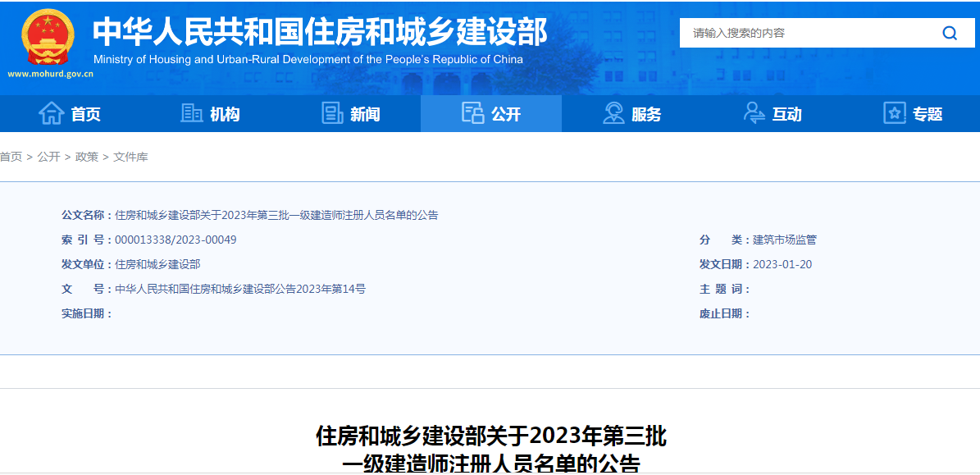The width and height of the screenshot is (980, 475).
Task: Click the 公开 breadcrumb link
Action: (48, 157)
